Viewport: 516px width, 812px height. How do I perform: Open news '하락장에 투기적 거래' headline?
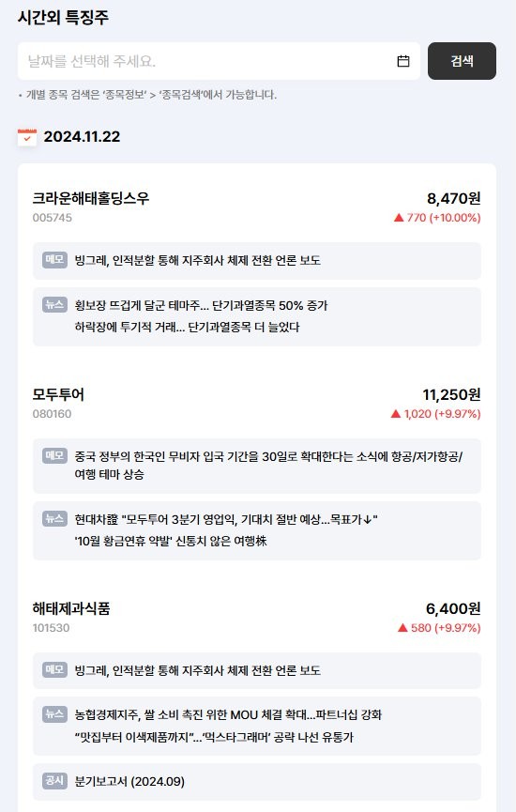point(187,327)
